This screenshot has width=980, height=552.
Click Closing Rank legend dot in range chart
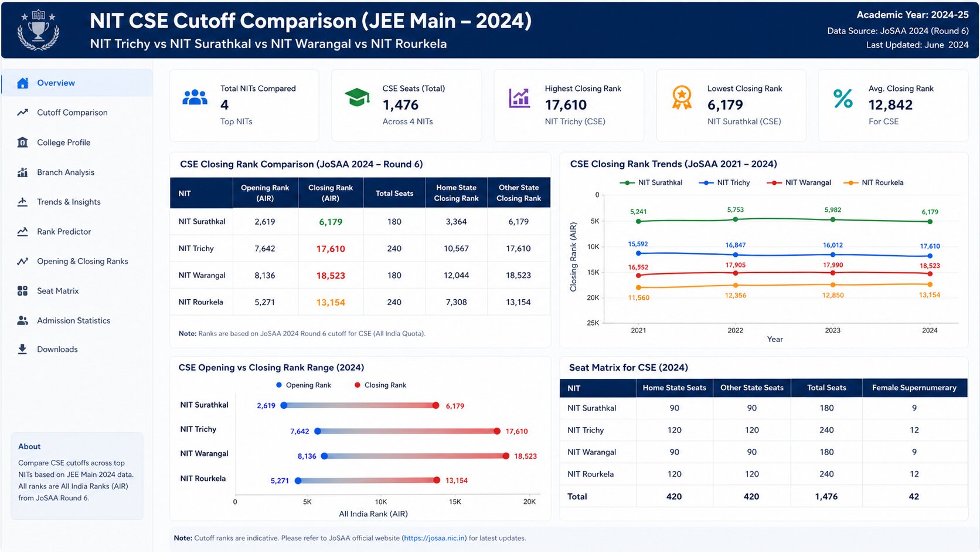[x=358, y=385]
